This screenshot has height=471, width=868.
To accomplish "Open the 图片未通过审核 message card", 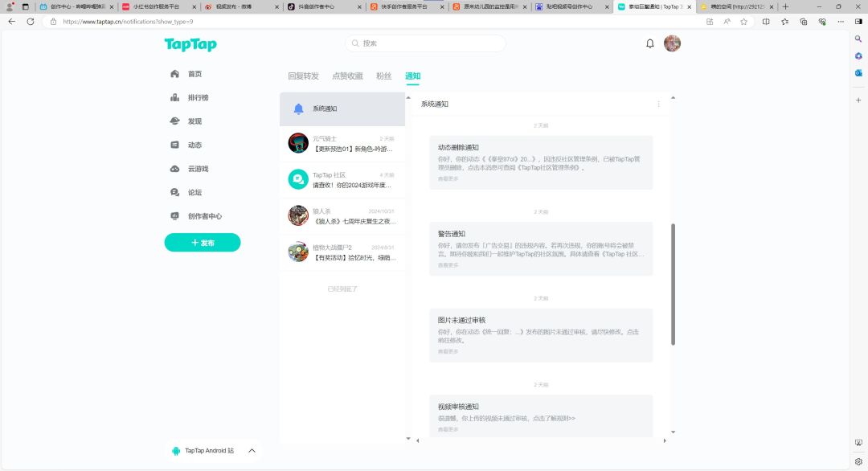I will 541,335.
